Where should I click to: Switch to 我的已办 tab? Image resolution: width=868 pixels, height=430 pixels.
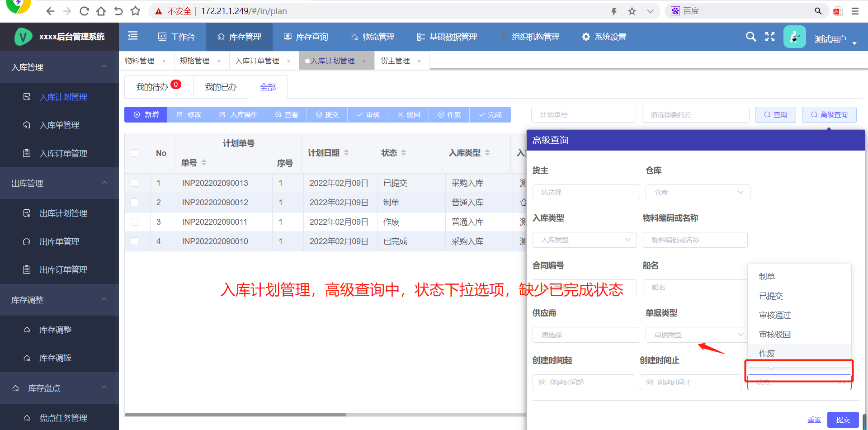tap(221, 87)
